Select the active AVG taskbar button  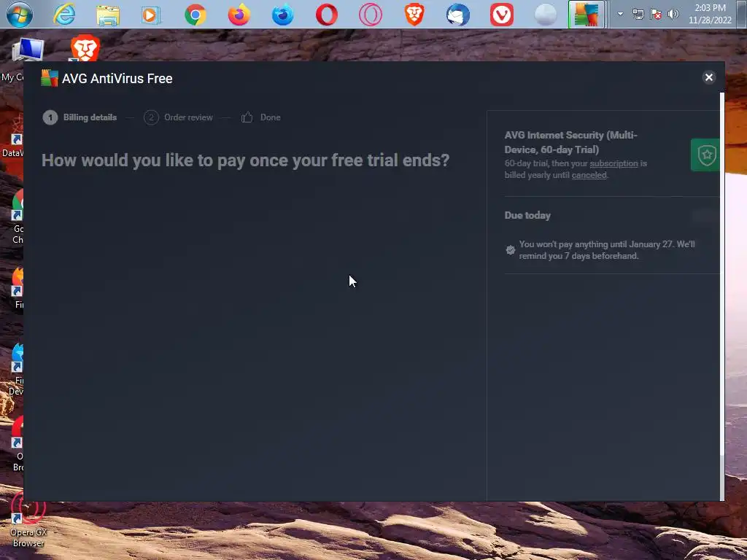tap(586, 15)
